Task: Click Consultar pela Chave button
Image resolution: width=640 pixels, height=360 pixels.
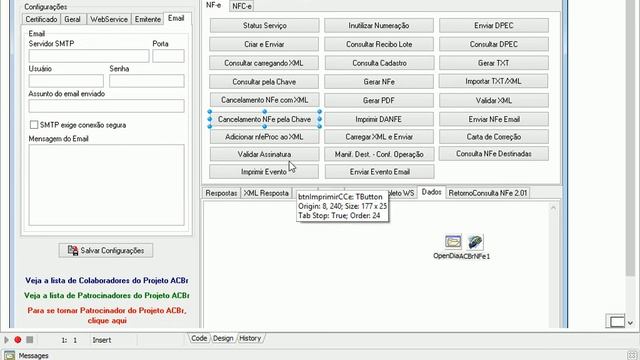Action: click(264, 82)
